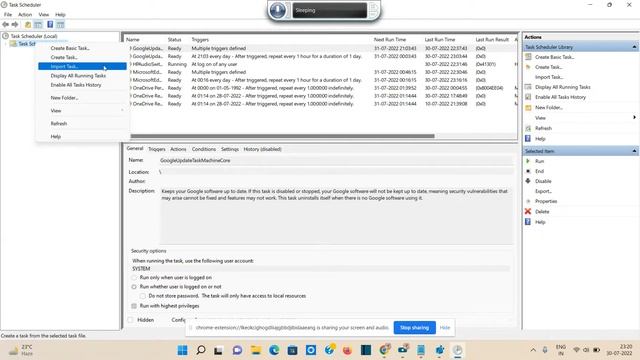Toggle the Hidden checkbox

tap(130, 320)
